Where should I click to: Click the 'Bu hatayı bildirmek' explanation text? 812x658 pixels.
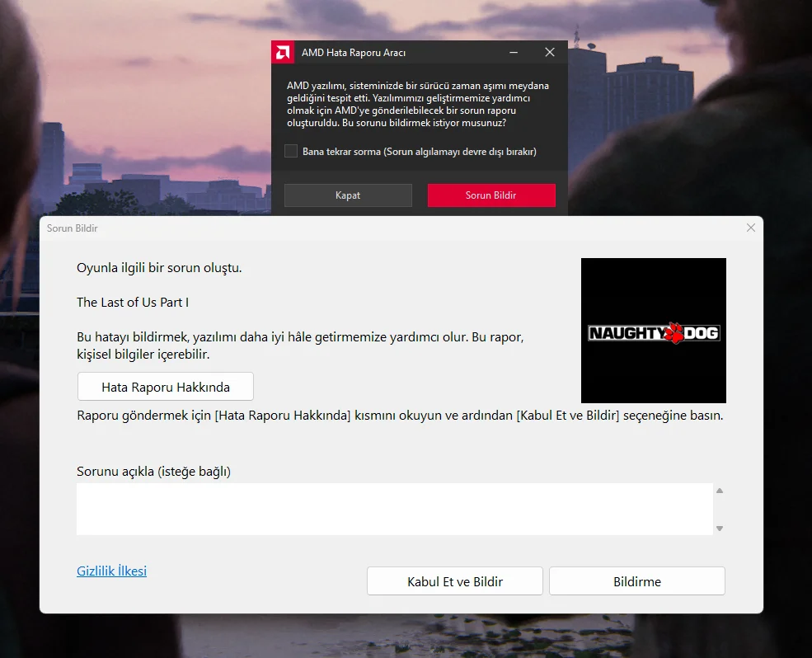click(300, 345)
